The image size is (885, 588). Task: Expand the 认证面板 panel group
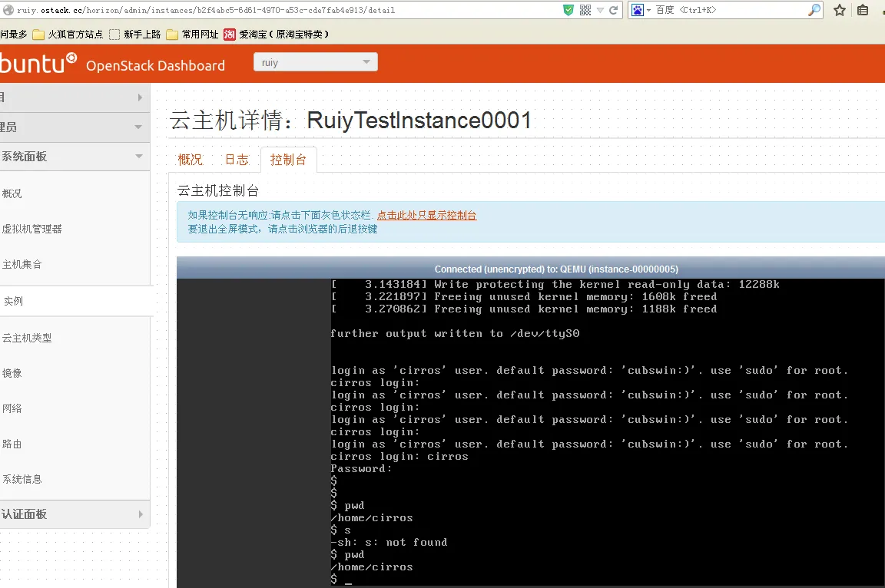(75, 514)
